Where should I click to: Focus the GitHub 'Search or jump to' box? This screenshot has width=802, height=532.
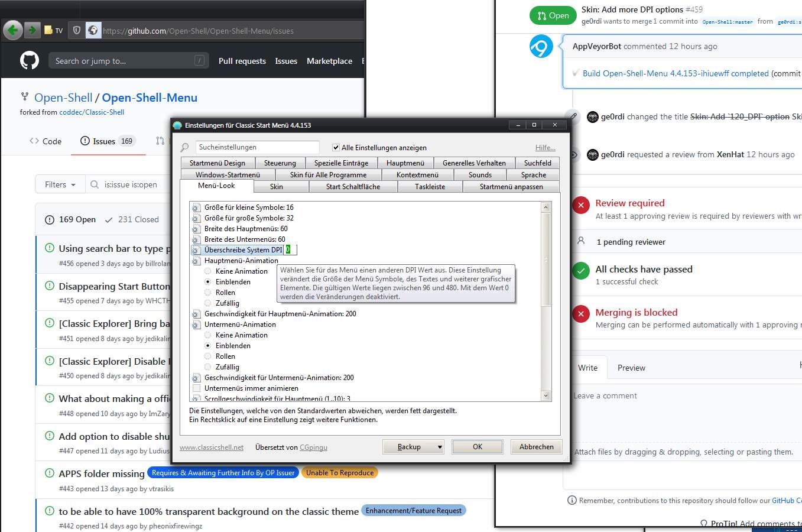129,61
